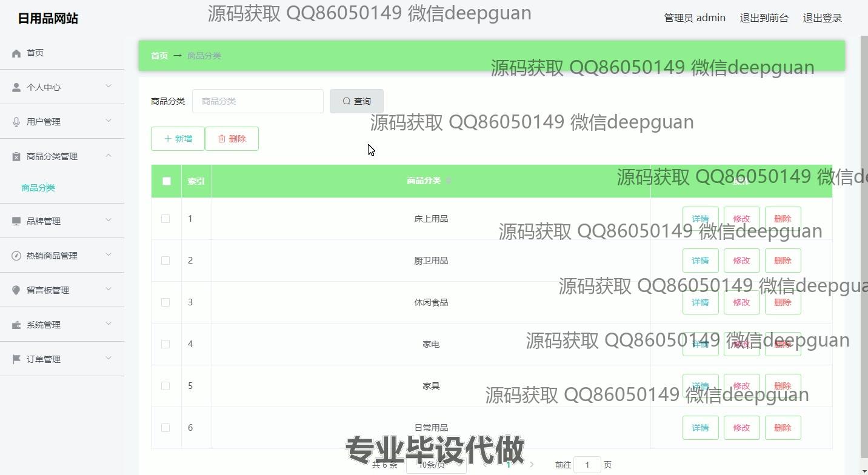Click the compass icon beside 热销商品管理
Viewport: 868px width, 475px height.
(16, 256)
